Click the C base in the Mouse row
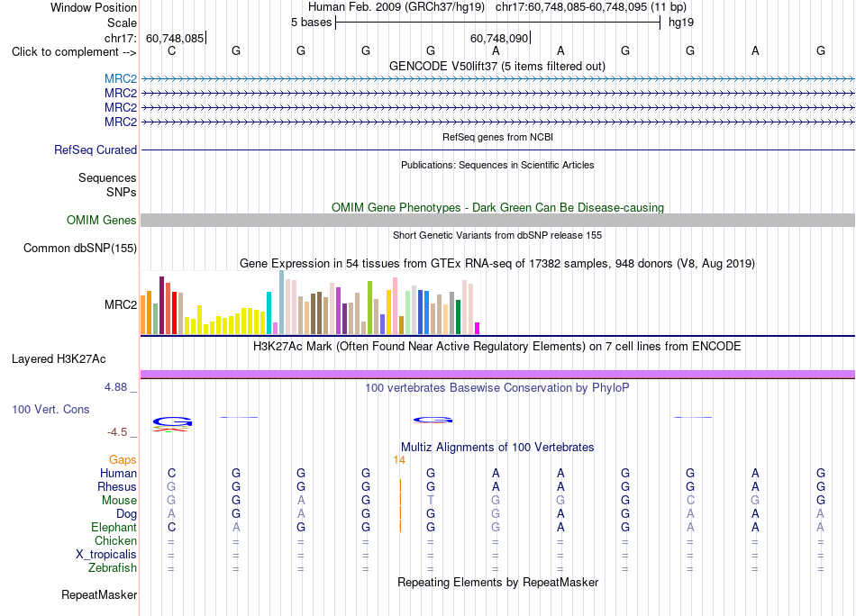The image size is (856, 616). click(x=690, y=501)
